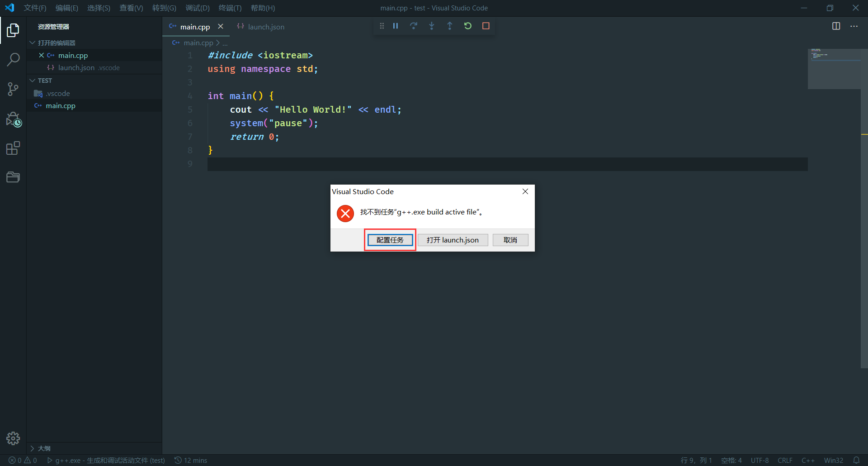Viewport: 868px width, 466px height.
Task: Close the error dialog with X
Action: click(525, 191)
